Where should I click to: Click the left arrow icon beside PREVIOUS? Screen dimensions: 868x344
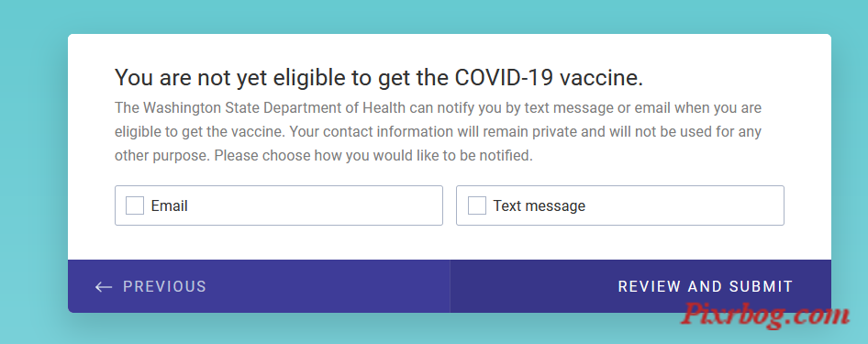coord(104,286)
